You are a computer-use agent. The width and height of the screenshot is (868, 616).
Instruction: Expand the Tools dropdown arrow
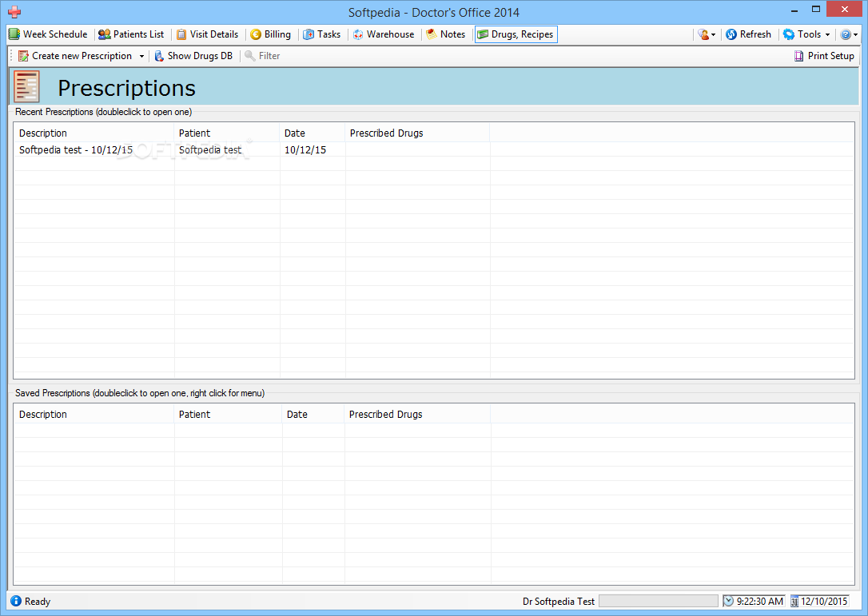click(827, 35)
